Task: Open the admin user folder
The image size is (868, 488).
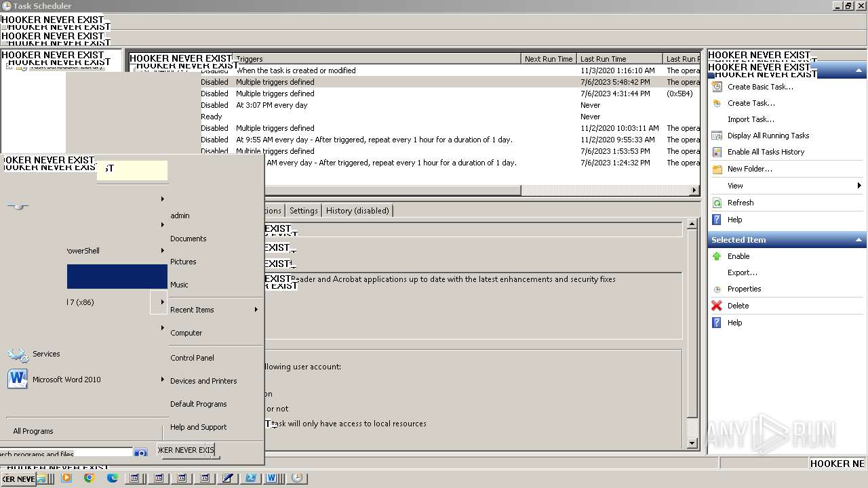Action: point(180,216)
